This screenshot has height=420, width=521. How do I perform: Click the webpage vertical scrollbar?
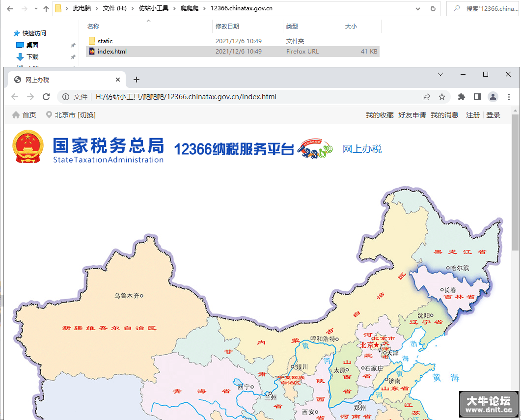(x=515, y=263)
